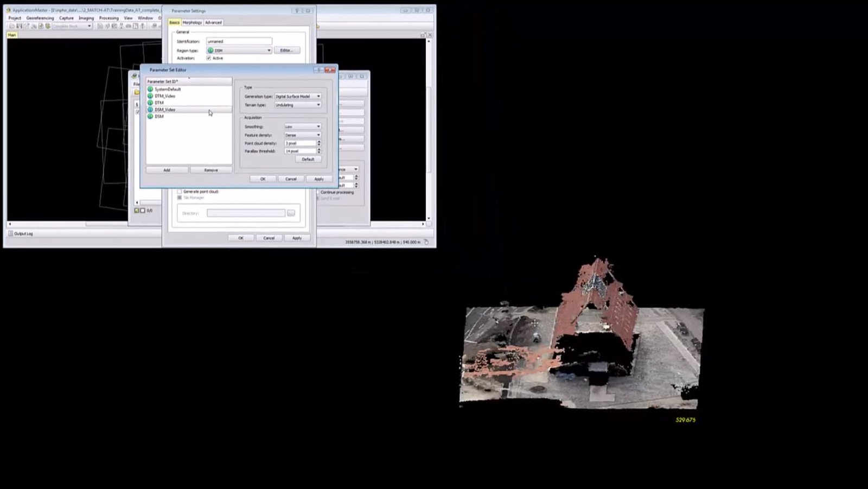Open the Generation type dropdown
Screen dimensions: 868x489
[298, 96]
